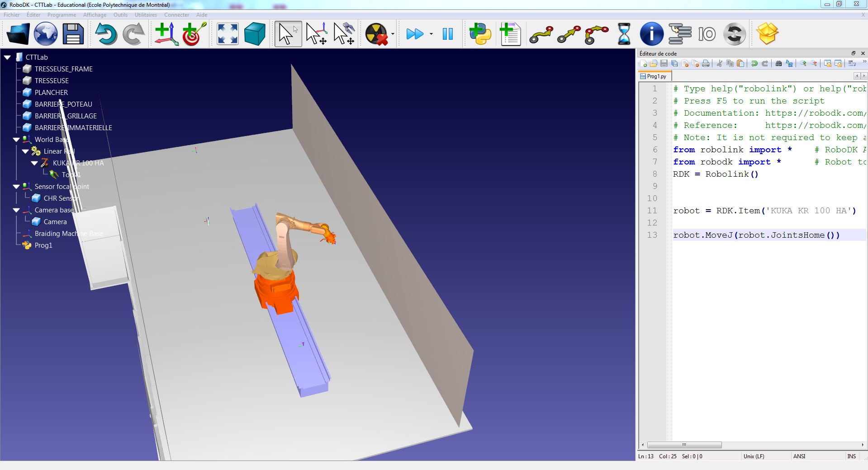
Task: Add a Joint Move instruction
Action: pyautogui.click(x=541, y=34)
